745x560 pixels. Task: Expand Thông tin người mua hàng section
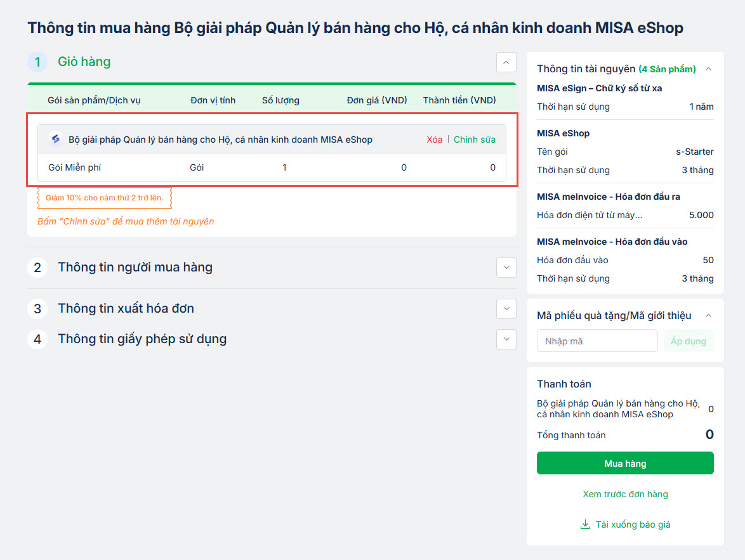pyautogui.click(x=506, y=268)
